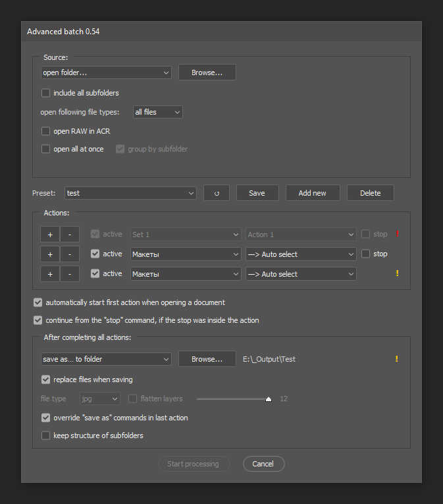Click the minus button in first action row

pos(70,235)
